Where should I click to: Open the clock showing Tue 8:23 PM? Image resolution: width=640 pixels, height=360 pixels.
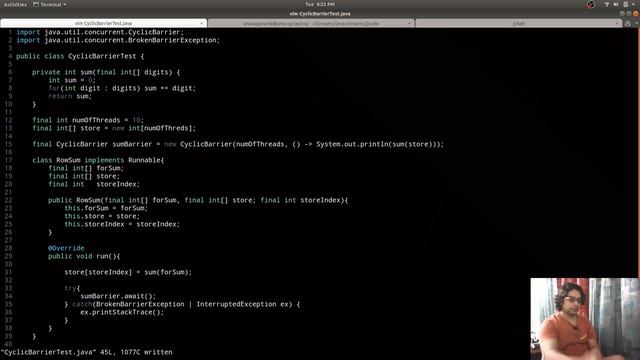(x=320, y=4)
